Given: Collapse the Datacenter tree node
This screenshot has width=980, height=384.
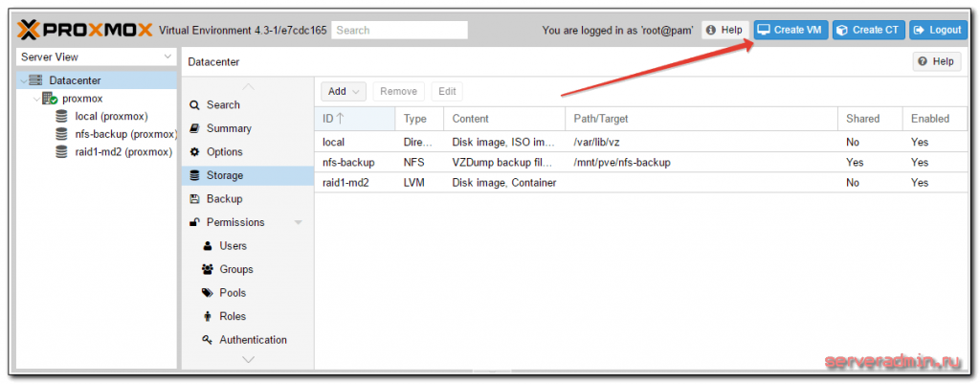Looking at the screenshot, I should pyautogui.click(x=22, y=81).
